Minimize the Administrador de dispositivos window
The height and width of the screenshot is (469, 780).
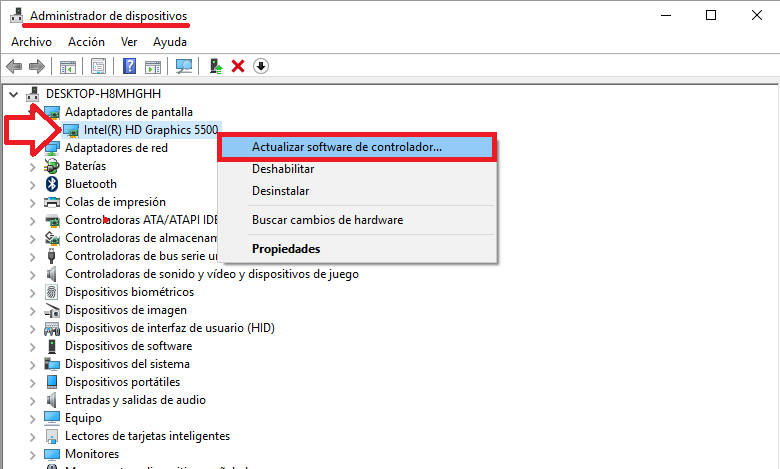[x=666, y=15]
